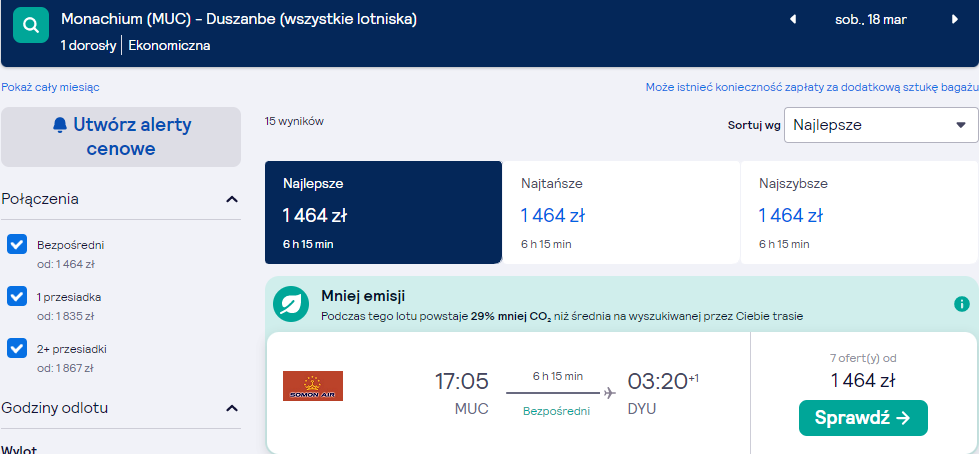
Task: Select the Najlepsze results tab
Action: [x=383, y=212]
